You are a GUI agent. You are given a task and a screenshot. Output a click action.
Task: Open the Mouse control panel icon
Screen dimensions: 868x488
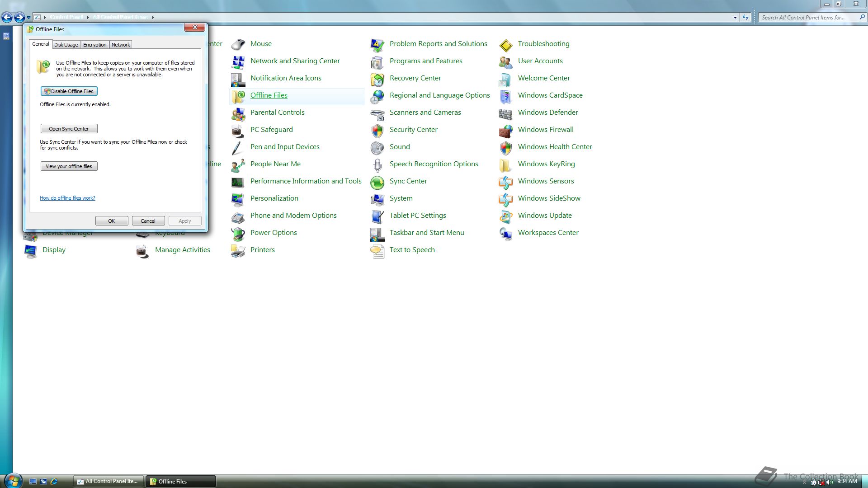click(238, 44)
